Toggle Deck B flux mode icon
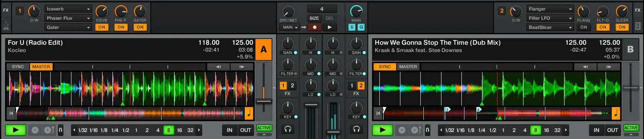Screen dimensions: 644x139 (x=427, y=130)
